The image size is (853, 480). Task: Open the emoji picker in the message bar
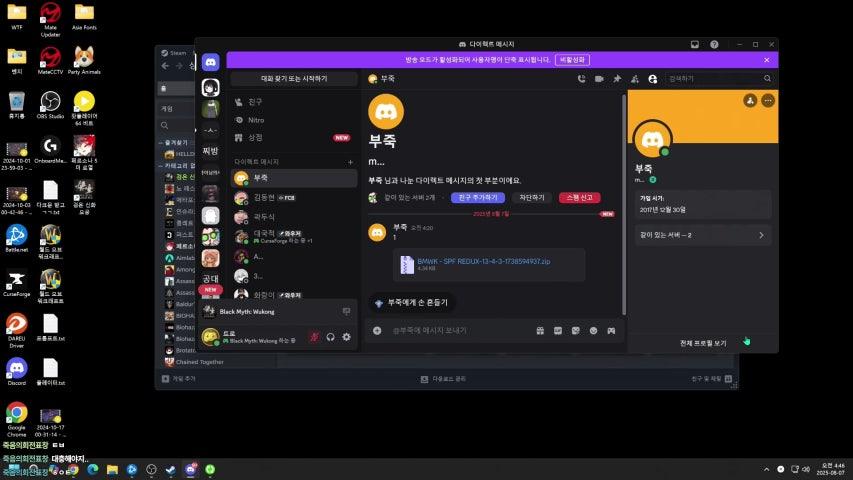click(x=594, y=330)
